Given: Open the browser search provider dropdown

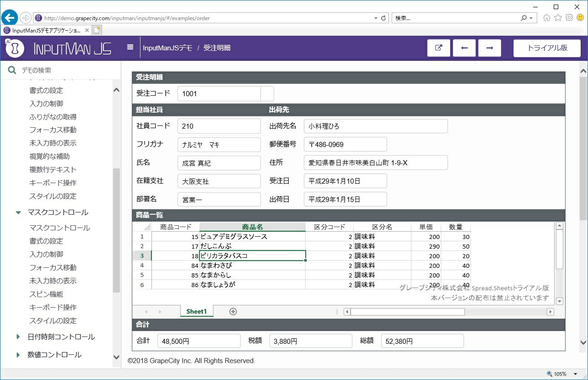Looking at the screenshot, I should 531,18.
